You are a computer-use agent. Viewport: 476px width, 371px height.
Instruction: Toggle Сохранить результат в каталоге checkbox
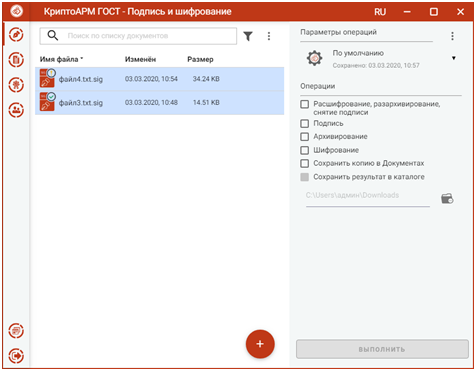305,177
